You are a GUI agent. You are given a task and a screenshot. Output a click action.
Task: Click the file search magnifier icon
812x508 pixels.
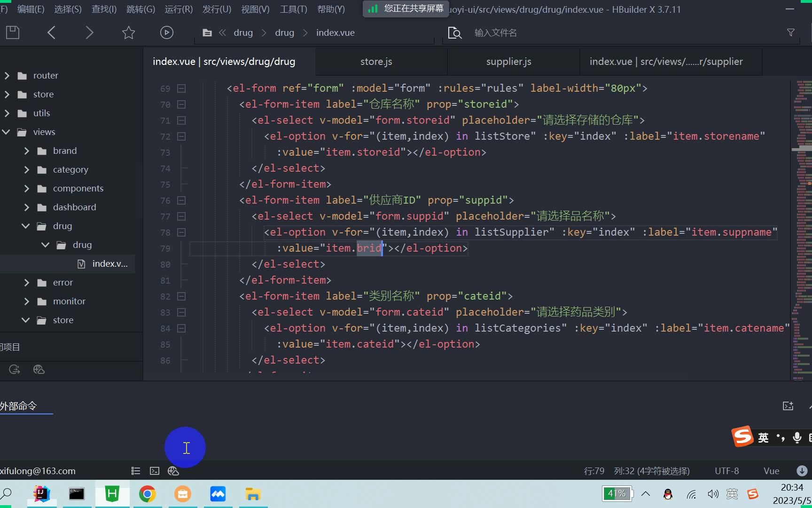click(455, 33)
